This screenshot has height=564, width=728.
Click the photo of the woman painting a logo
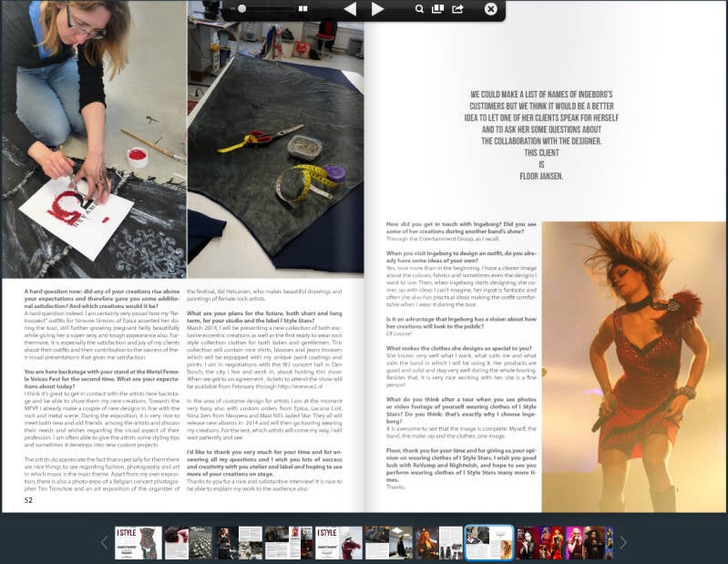pos(94,139)
